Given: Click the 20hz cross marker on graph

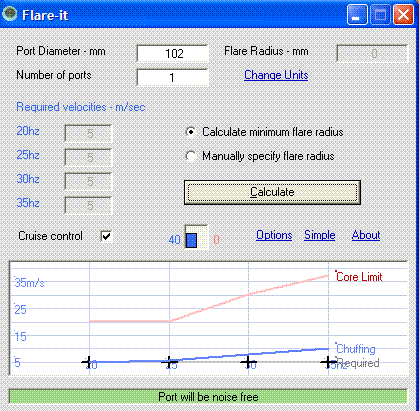Looking at the screenshot, I should tap(89, 361).
